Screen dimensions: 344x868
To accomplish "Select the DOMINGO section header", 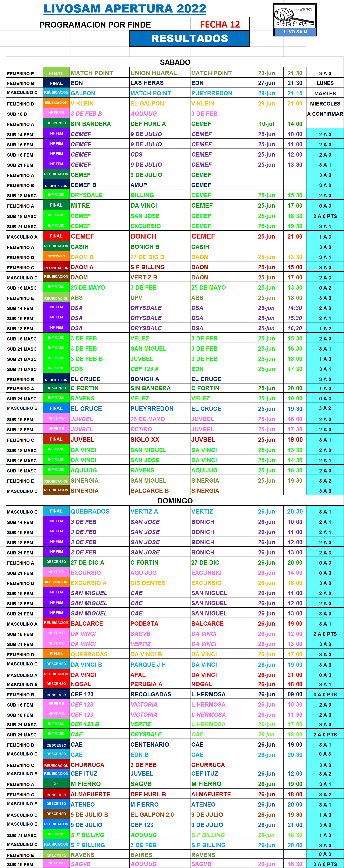I will tap(175, 501).
